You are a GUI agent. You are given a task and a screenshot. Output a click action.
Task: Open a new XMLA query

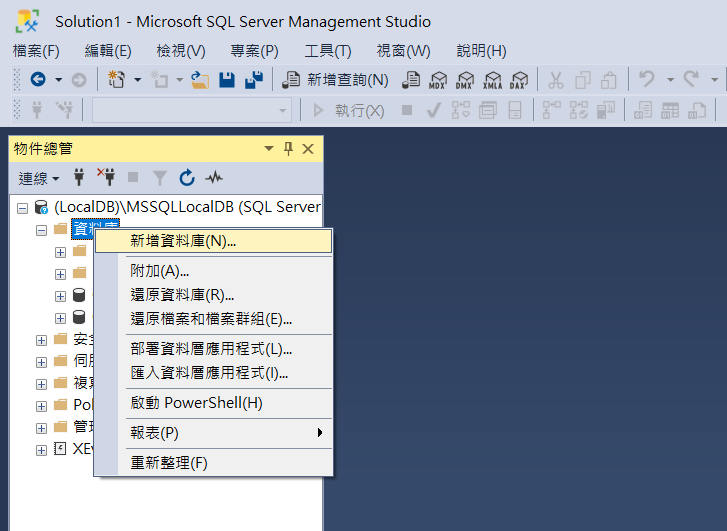492,80
